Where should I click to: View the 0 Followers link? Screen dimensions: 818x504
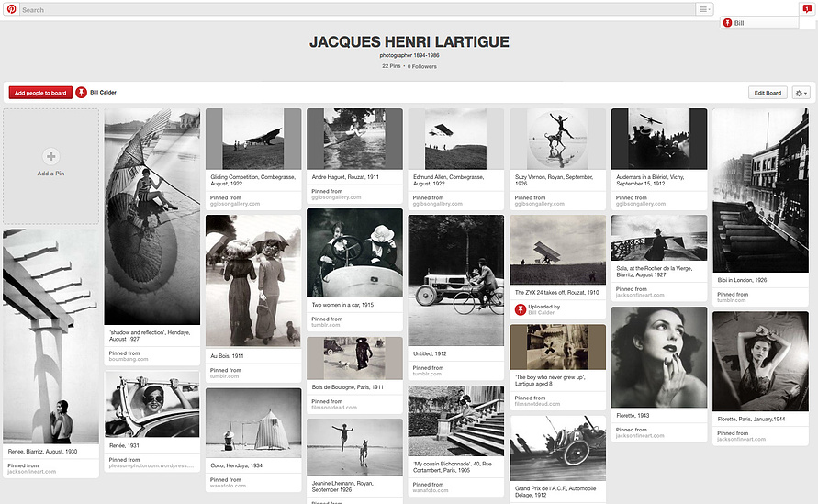point(422,66)
